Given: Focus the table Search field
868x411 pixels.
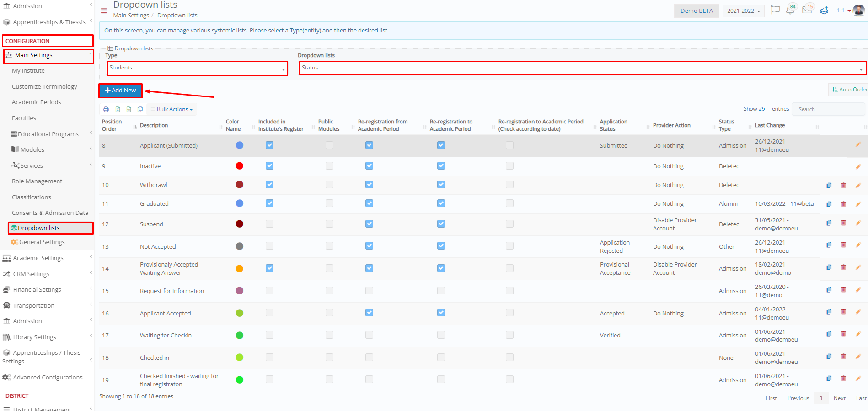Looking at the screenshot, I should [x=828, y=109].
